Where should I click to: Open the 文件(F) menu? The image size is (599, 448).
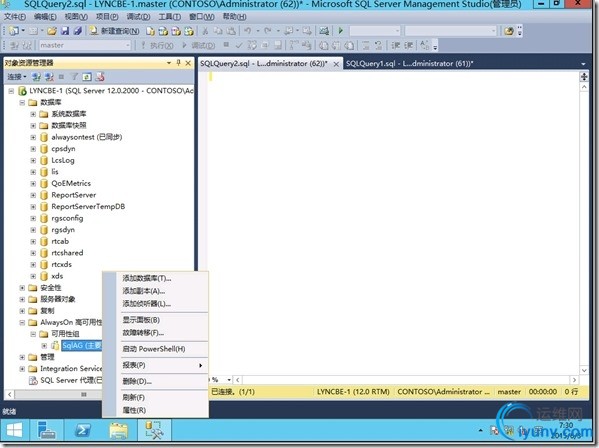click(15, 17)
